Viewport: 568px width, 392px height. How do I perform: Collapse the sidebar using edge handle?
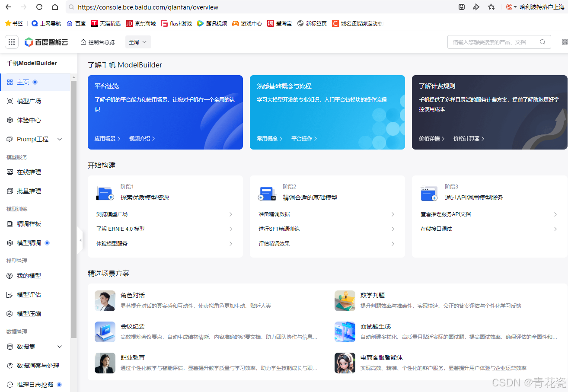tap(80, 240)
